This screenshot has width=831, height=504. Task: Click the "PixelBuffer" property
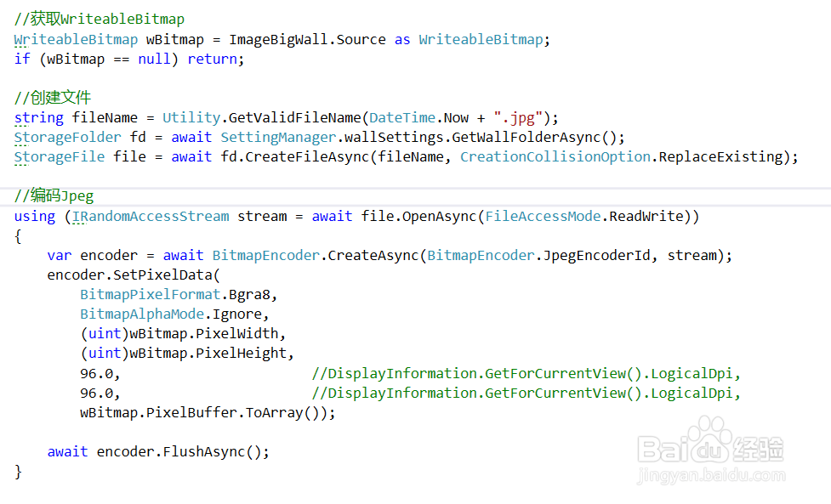(x=191, y=413)
